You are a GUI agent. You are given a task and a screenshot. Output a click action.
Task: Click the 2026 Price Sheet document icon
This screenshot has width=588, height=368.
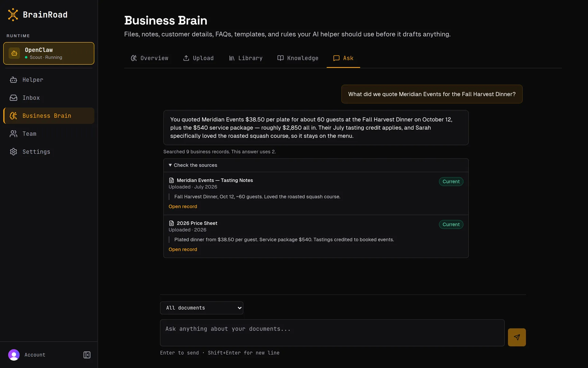click(171, 223)
